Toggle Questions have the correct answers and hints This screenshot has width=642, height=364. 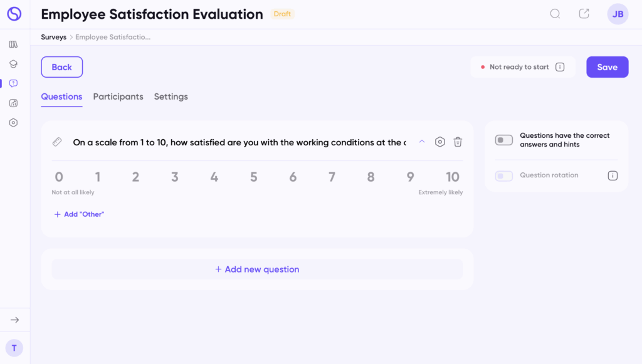click(x=504, y=140)
